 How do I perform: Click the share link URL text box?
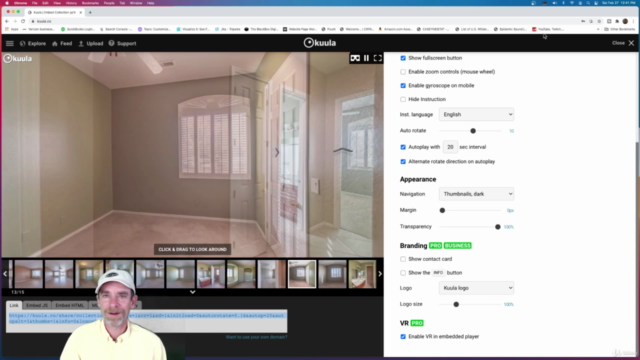[147, 321]
